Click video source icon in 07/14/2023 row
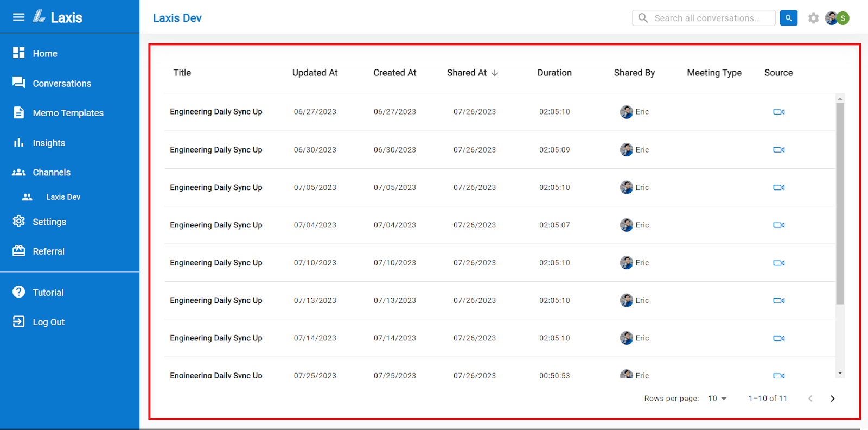Screen dimensions: 868x430 (x=778, y=338)
